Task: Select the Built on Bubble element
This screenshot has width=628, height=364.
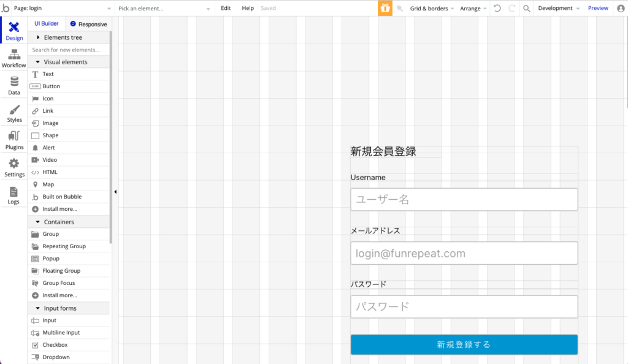Action: [69, 197]
